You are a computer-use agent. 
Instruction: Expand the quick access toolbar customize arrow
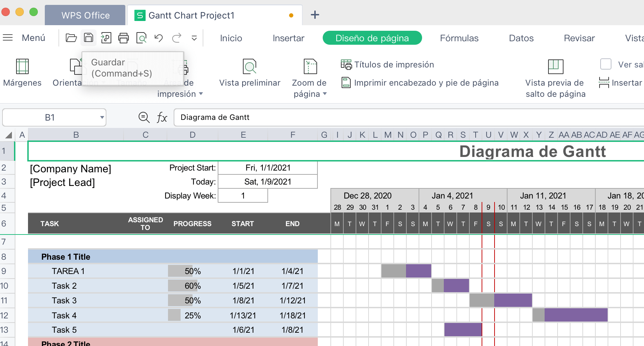point(194,38)
